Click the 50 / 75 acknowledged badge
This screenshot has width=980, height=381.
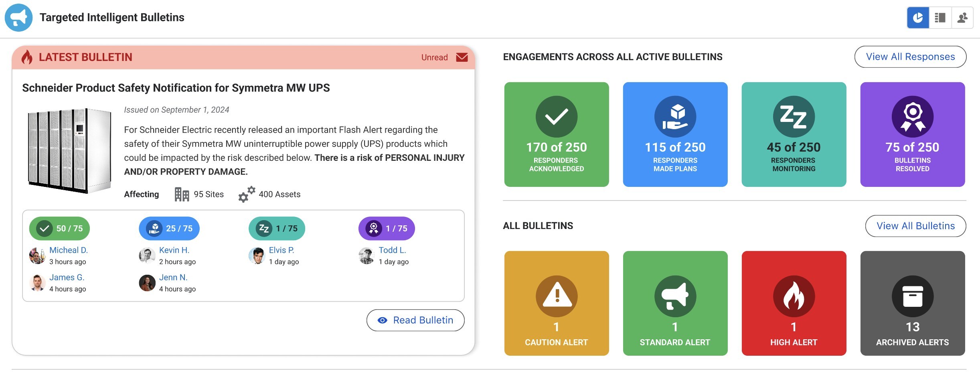[x=59, y=229]
